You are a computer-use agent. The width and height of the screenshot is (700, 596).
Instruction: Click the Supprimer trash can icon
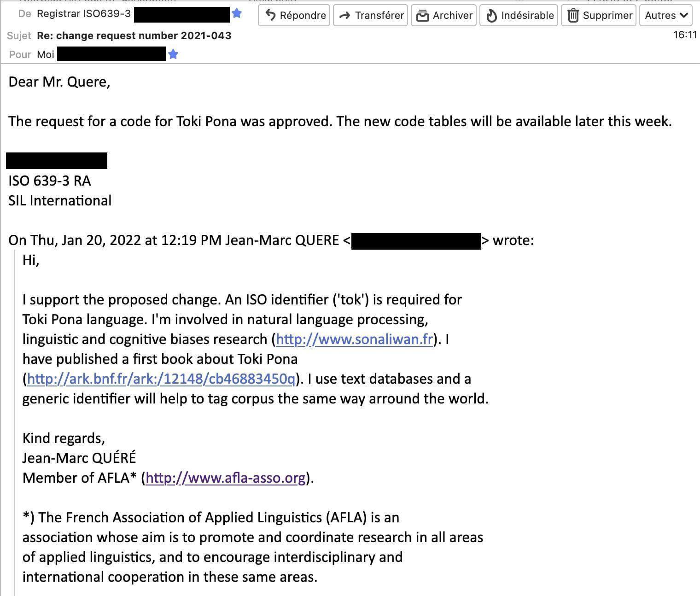pyautogui.click(x=572, y=15)
